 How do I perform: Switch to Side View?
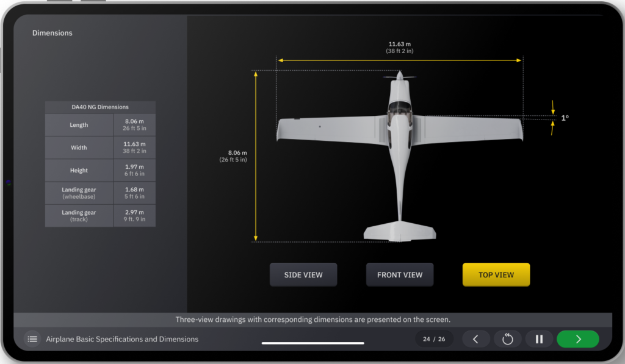coord(303,275)
